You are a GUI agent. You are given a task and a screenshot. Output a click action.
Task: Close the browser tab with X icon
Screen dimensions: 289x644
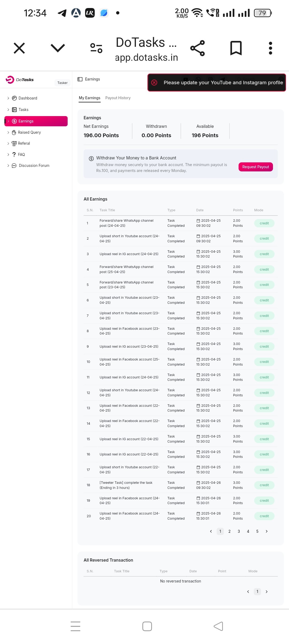[x=19, y=48]
